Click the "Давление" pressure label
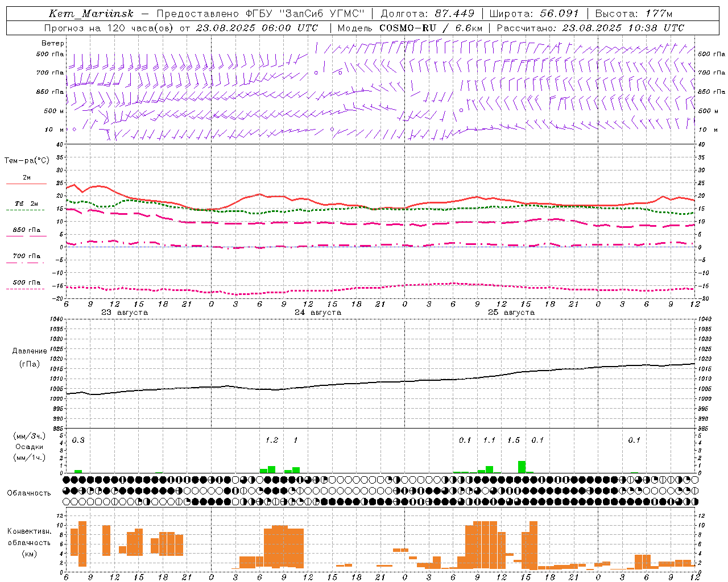728x582 pixels. pyautogui.click(x=30, y=351)
